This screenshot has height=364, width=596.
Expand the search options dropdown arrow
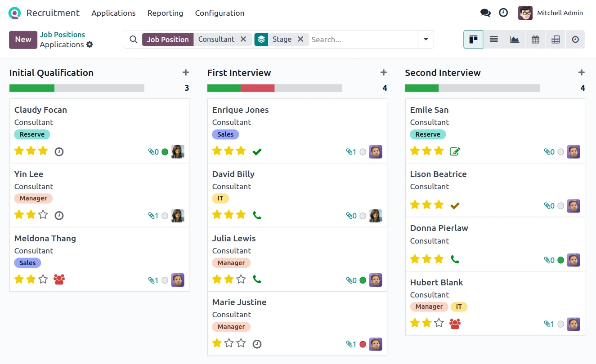tap(426, 40)
